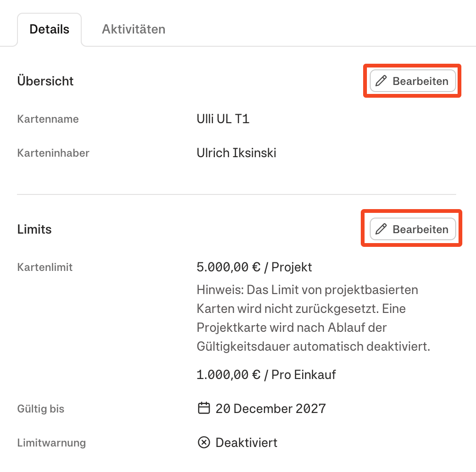This screenshot has height=472, width=476.
Task: Click the date text 20 December 2027
Action: tap(271, 408)
